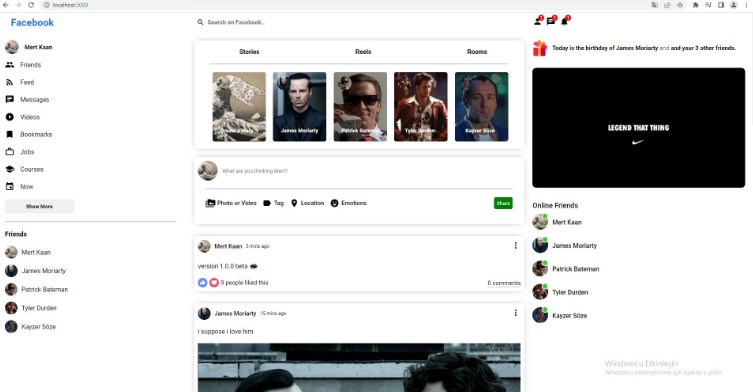Open James Moriarty's story

pos(300,107)
